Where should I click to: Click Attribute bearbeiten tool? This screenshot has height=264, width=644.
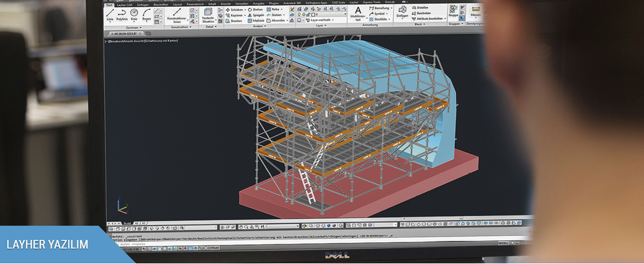tap(427, 19)
